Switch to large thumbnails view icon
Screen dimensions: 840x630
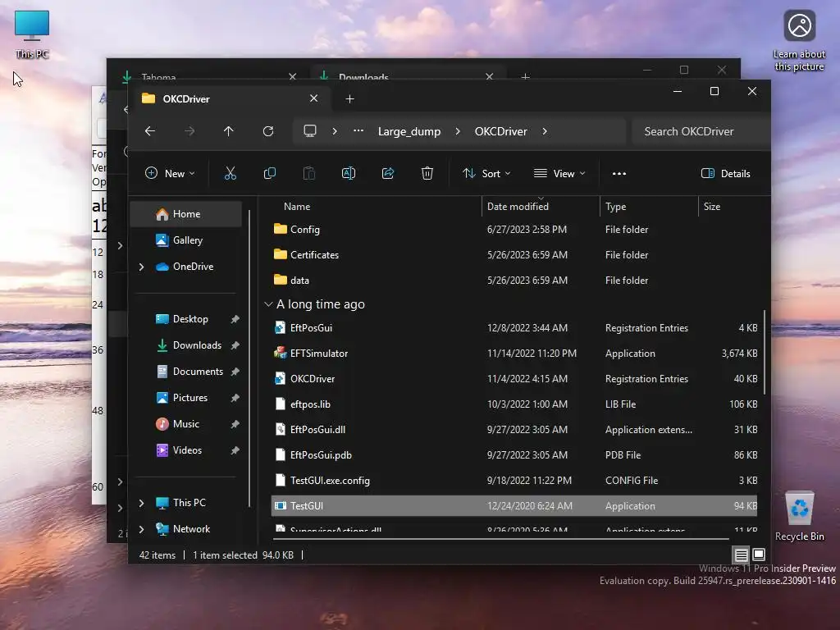[759, 555]
